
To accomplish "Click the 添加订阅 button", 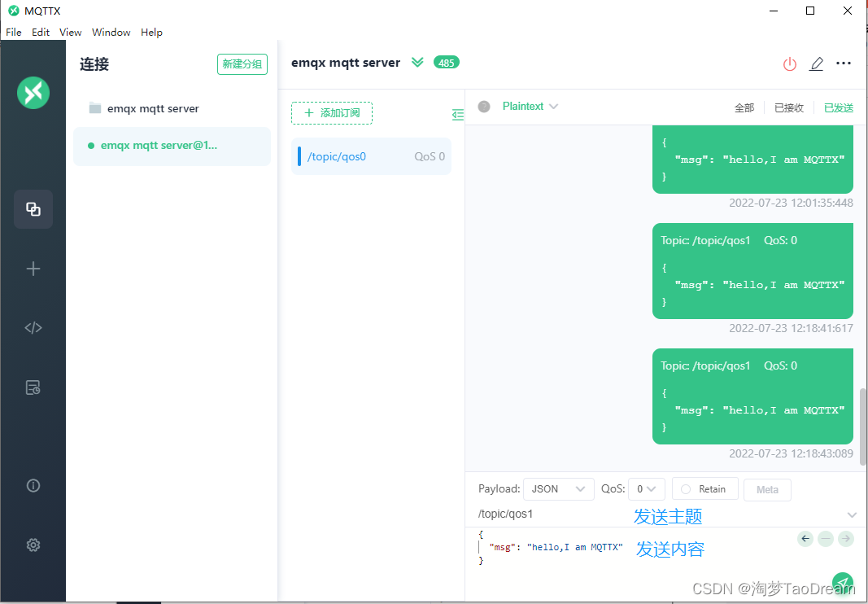I will 332,113.
